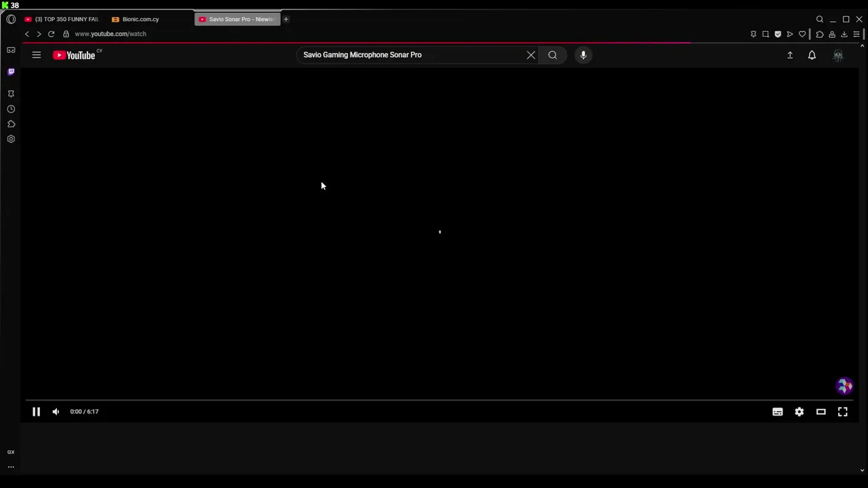Viewport: 868px width, 488px height.
Task: Open browsing history from the sidebar clock
Action: (x=11, y=109)
